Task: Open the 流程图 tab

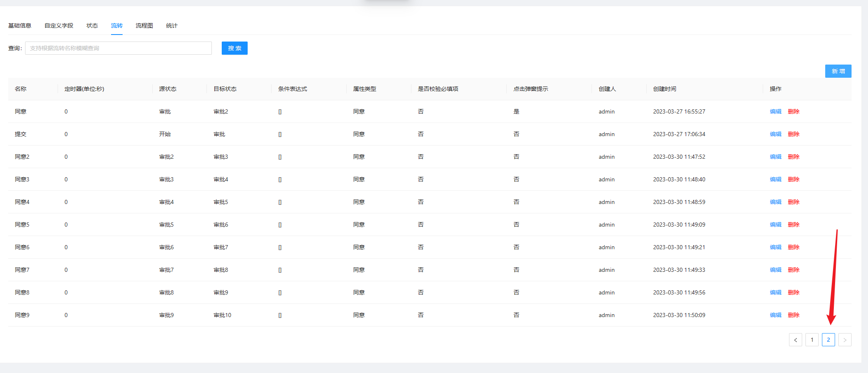Action: (144, 25)
